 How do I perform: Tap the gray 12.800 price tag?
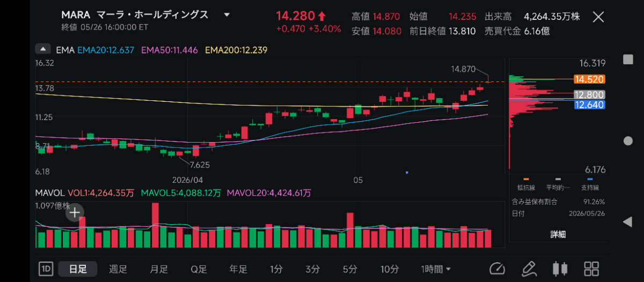point(589,95)
